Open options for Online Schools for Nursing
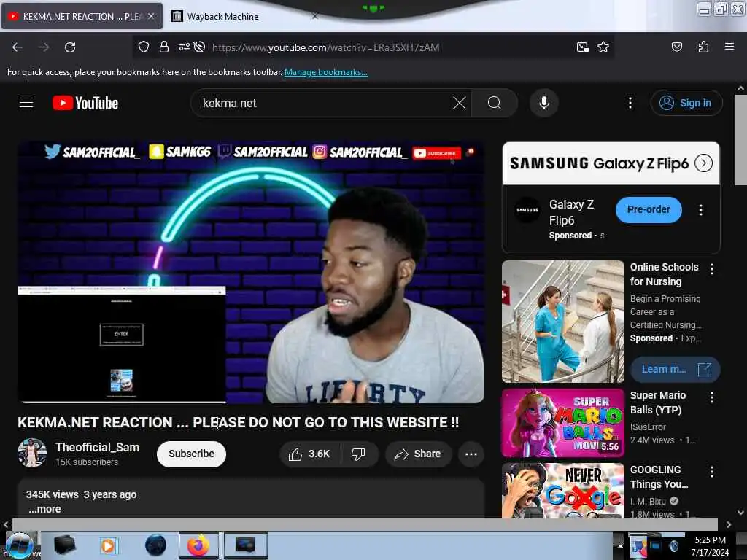This screenshot has height=560, width=747. point(712,269)
